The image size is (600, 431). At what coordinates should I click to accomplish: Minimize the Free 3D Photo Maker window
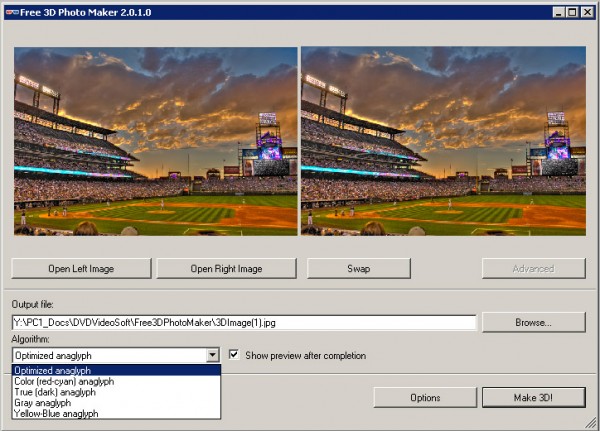point(559,12)
